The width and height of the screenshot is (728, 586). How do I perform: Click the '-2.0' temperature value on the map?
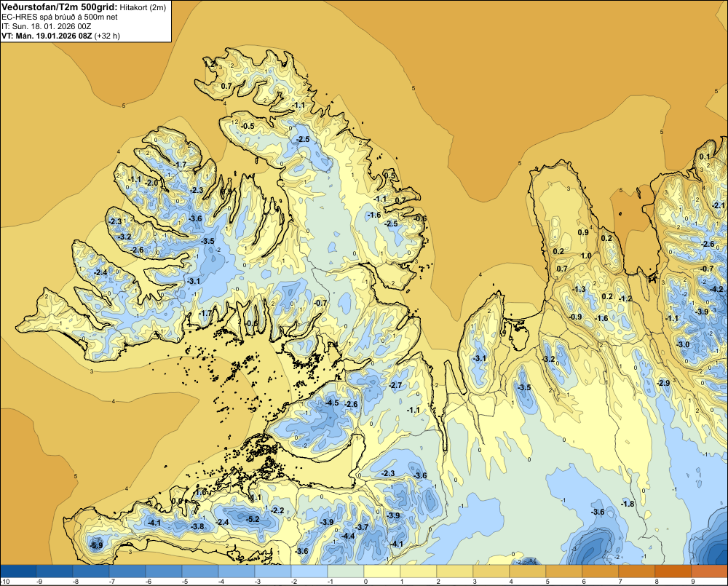point(151,183)
